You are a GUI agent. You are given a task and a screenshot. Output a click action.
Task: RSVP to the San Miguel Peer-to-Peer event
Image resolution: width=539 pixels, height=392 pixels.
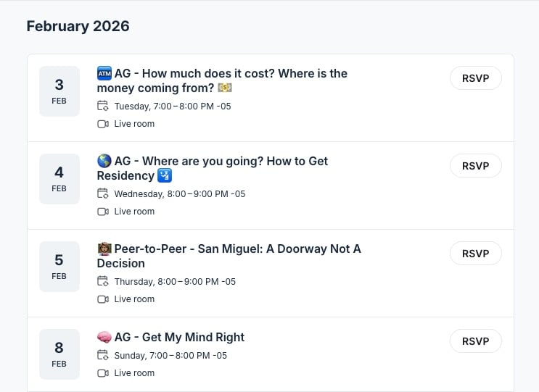[x=475, y=254]
